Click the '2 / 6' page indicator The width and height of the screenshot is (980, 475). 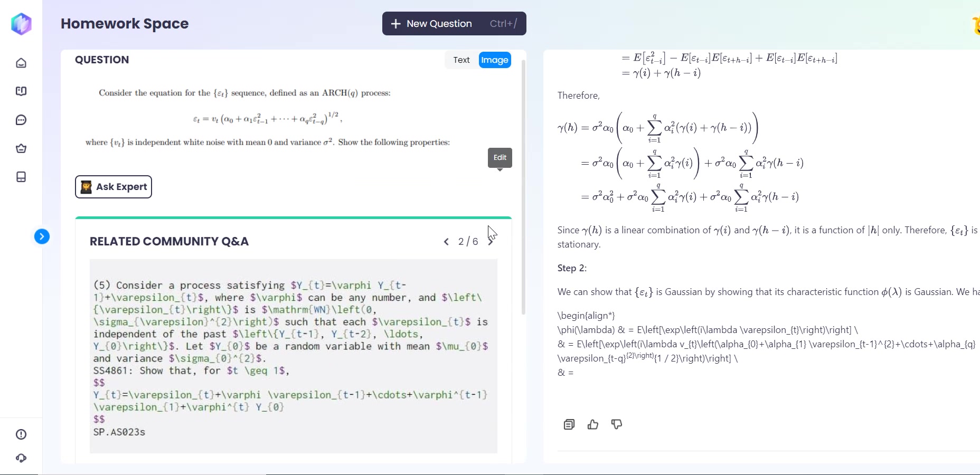pyautogui.click(x=468, y=242)
